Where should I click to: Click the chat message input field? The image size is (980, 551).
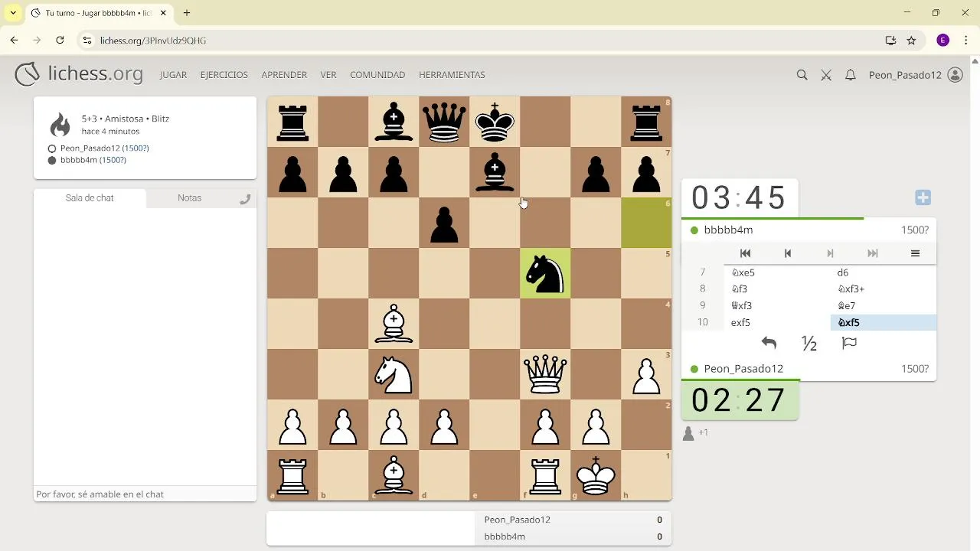click(145, 494)
